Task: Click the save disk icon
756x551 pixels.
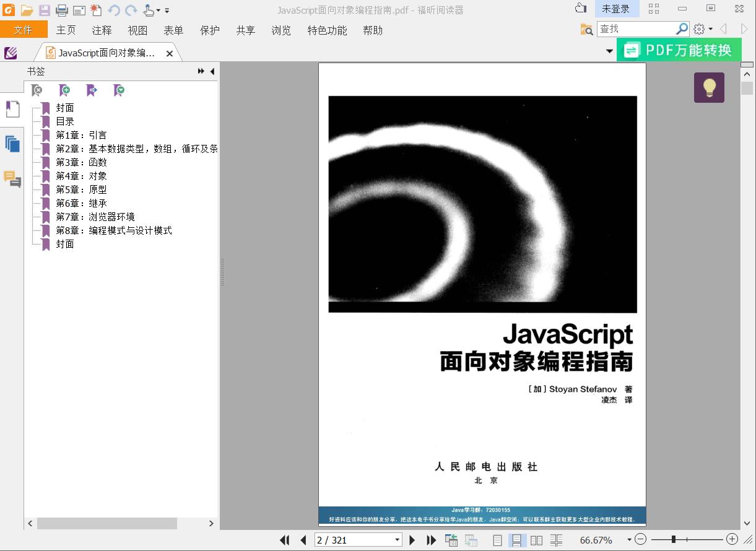Action: 44,10
